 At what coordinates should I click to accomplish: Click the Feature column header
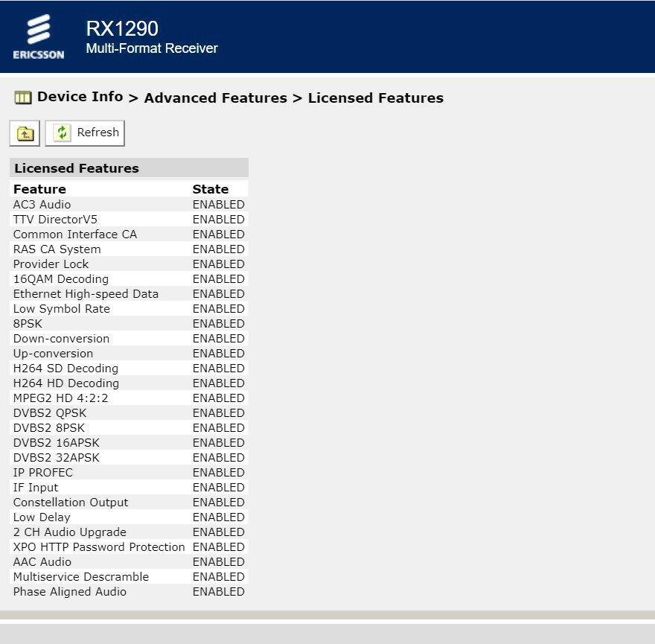pyautogui.click(x=39, y=189)
